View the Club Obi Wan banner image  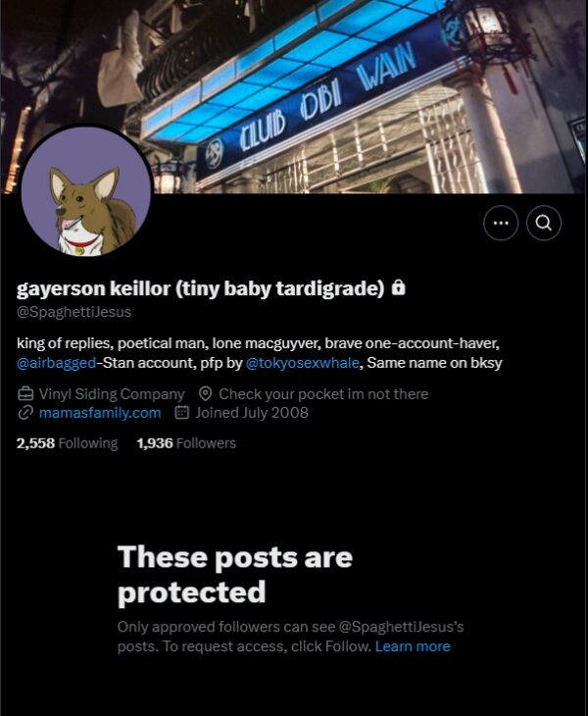pyautogui.click(x=294, y=96)
